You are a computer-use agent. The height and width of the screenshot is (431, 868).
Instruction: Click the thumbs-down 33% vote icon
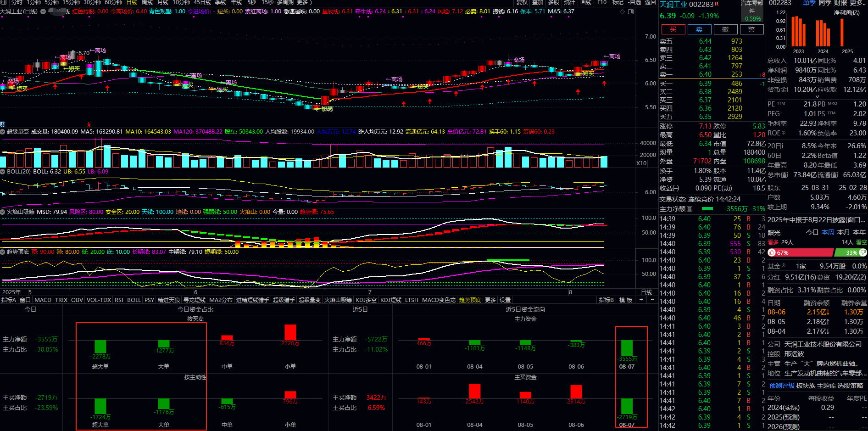pyautogui.click(x=863, y=252)
